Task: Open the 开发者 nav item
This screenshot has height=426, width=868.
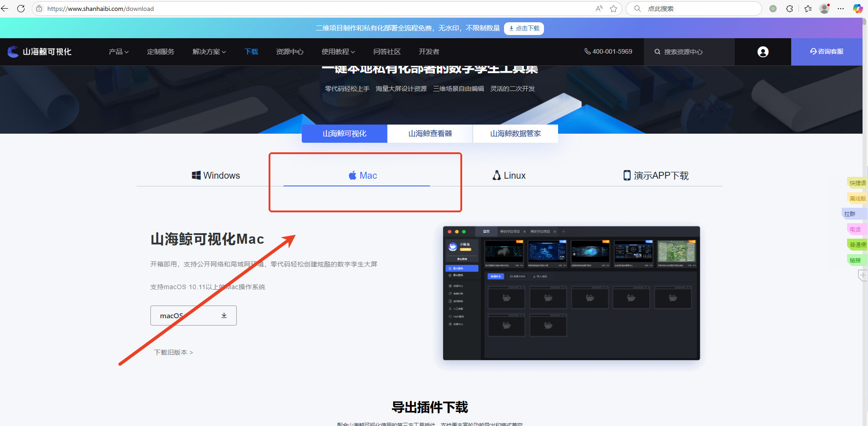Action: click(429, 52)
